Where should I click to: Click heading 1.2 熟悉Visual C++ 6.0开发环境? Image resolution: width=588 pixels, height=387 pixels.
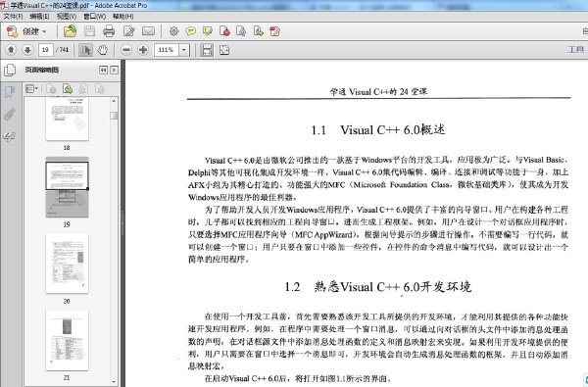378,287
